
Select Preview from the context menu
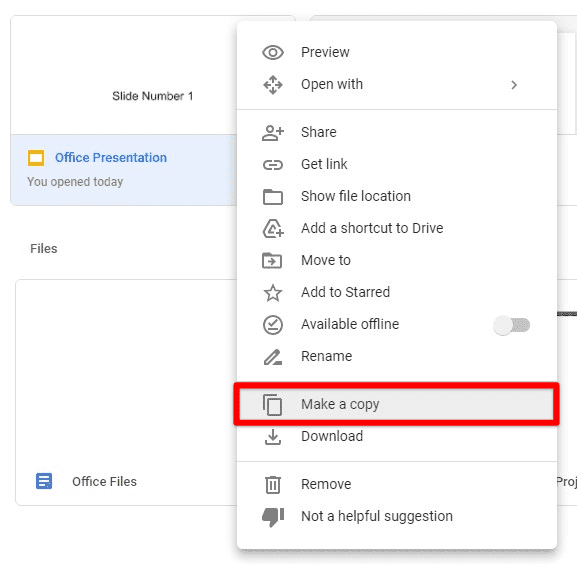tap(397, 52)
